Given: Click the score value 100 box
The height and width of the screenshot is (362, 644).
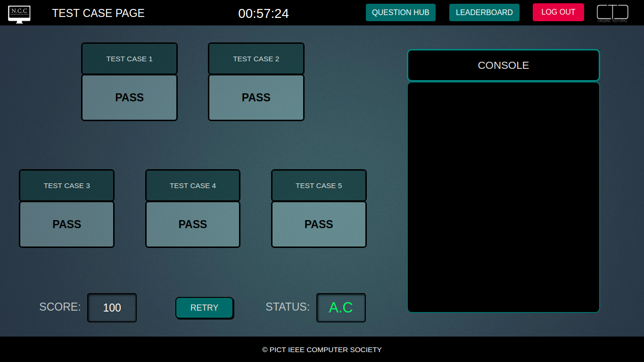Looking at the screenshot, I should click(x=112, y=308).
